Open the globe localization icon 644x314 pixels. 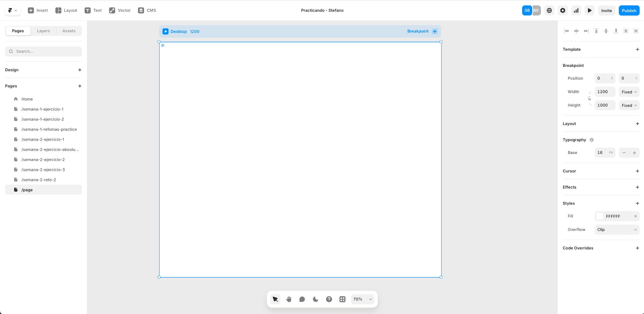coord(549,10)
